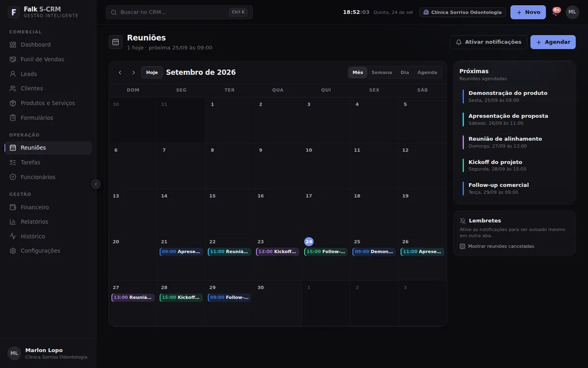Click the Produtos e Serviços box icon
Viewport: 588px width, 368px height.
13,103
